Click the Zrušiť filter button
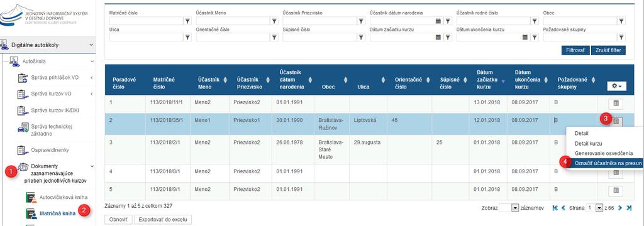This screenshot has height=226, width=644. 609,50
